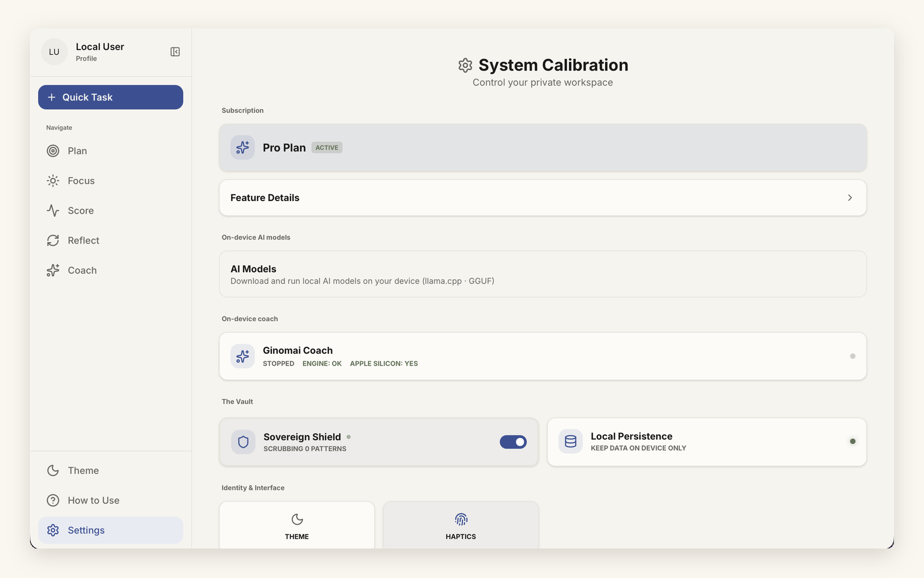Click the Focus sun icon
Image resolution: width=924 pixels, height=578 pixels.
coord(53,181)
